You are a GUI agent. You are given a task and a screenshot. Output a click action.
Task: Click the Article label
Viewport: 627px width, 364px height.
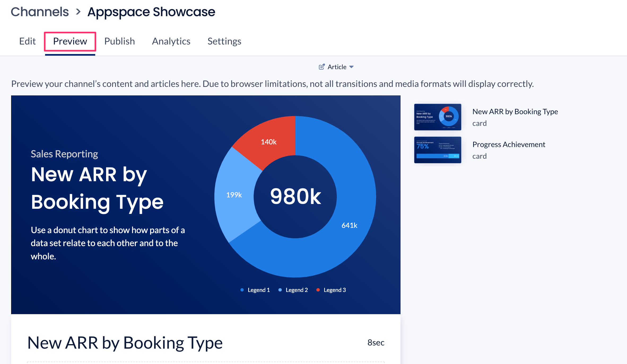337,67
